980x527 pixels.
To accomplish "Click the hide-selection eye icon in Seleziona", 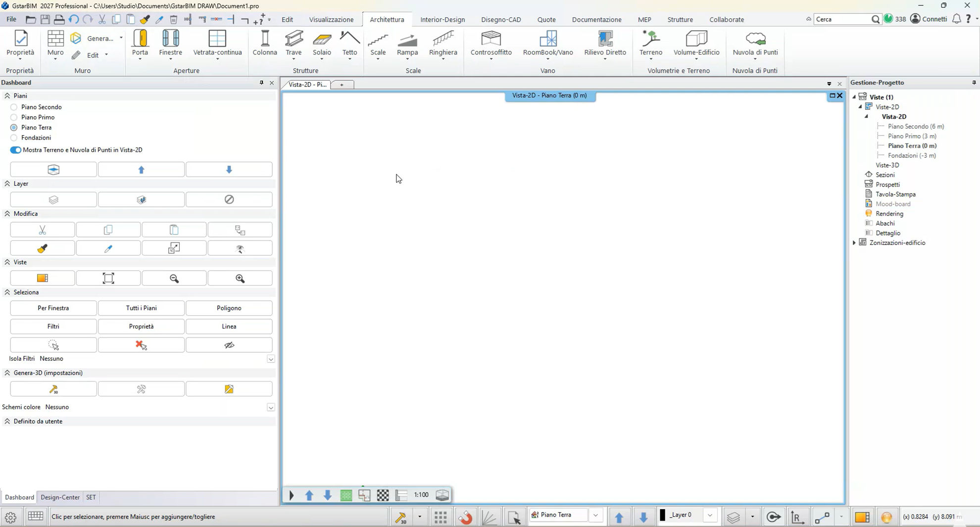I will coord(229,345).
